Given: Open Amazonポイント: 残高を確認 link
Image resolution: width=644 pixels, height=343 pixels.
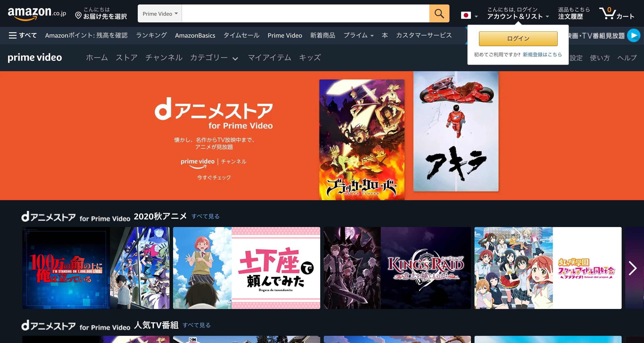Looking at the screenshot, I should [86, 35].
